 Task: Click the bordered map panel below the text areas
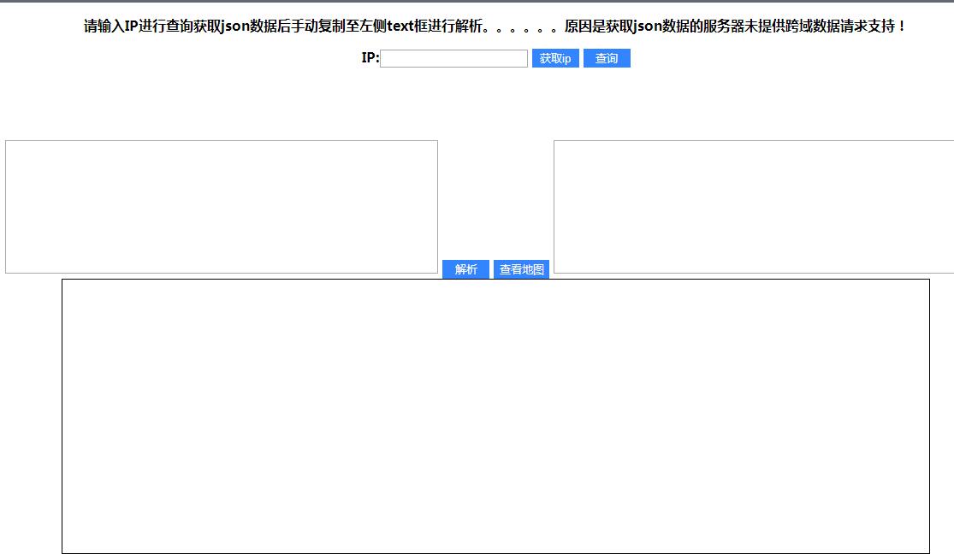pos(495,416)
